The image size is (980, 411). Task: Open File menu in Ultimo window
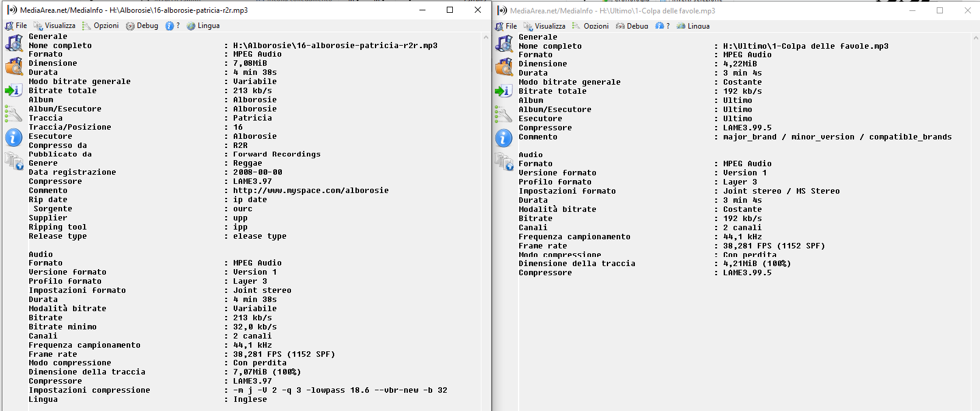point(506,26)
